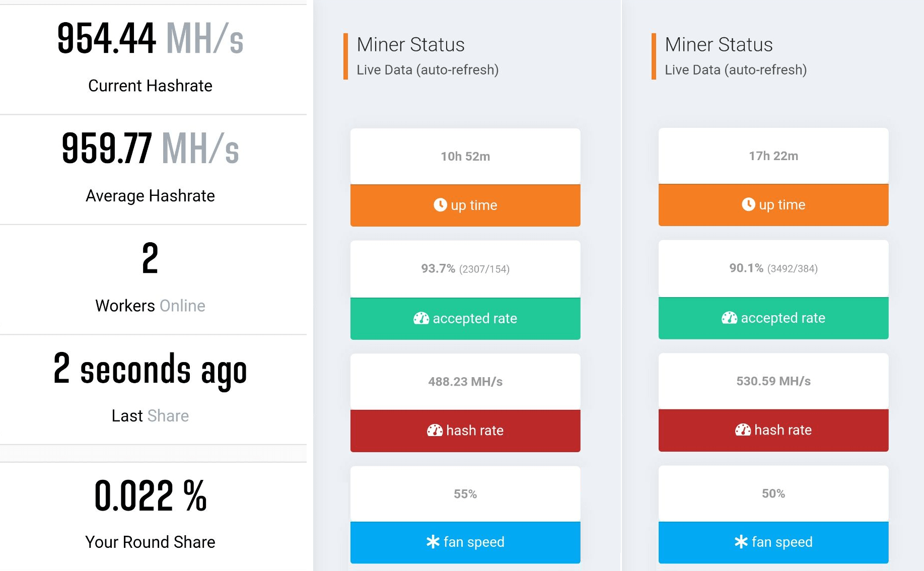Viewport: 924px width, 571px height.
Task: Select the gauge icon beside accepted rate
Action: 421,318
